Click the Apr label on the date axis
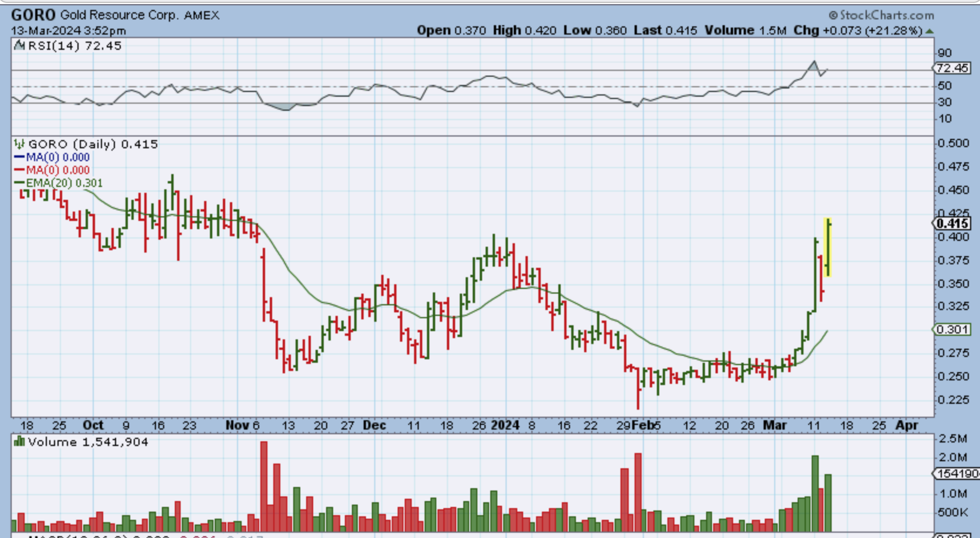980x538 pixels. click(907, 425)
